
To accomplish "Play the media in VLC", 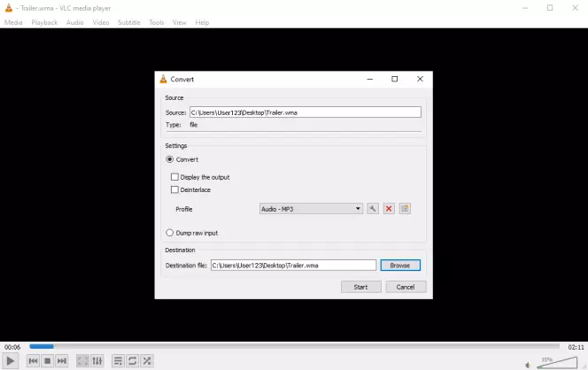I will 10,361.
